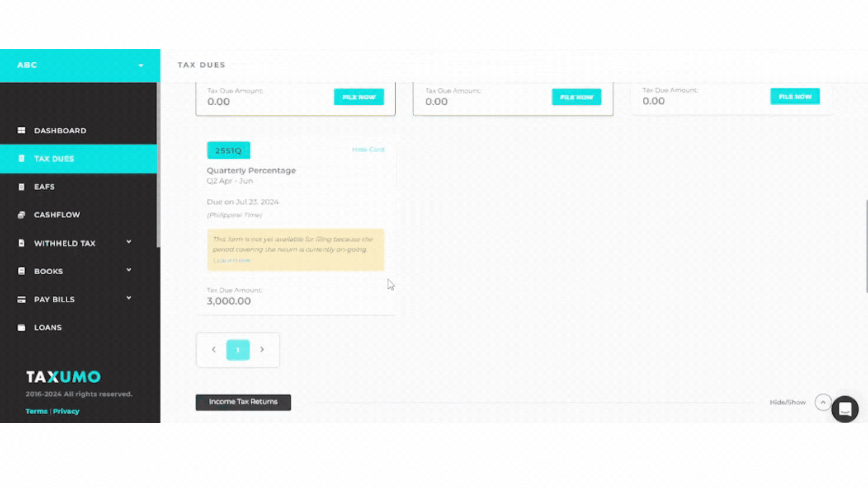Screen dimensions: 868x488
Task: Click the Loans navigation icon
Action: click(21, 327)
